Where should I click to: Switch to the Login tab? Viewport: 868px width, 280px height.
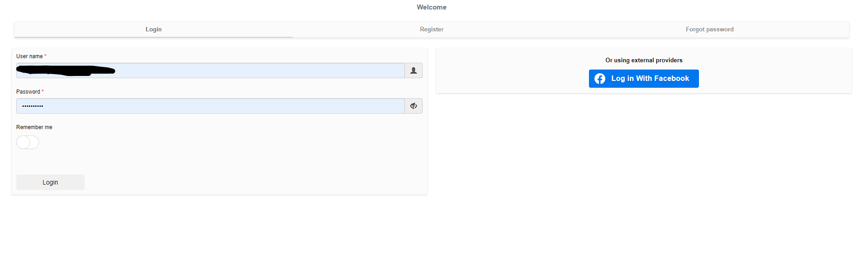[154, 29]
